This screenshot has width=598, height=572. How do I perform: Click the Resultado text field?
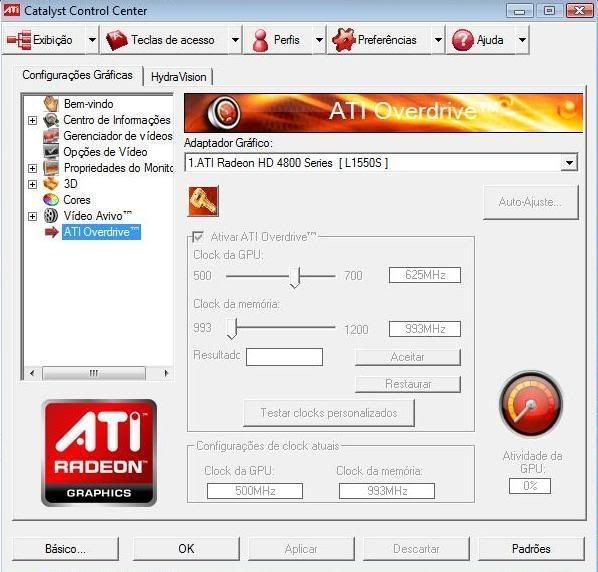pyautogui.click(x=285, y=357)
